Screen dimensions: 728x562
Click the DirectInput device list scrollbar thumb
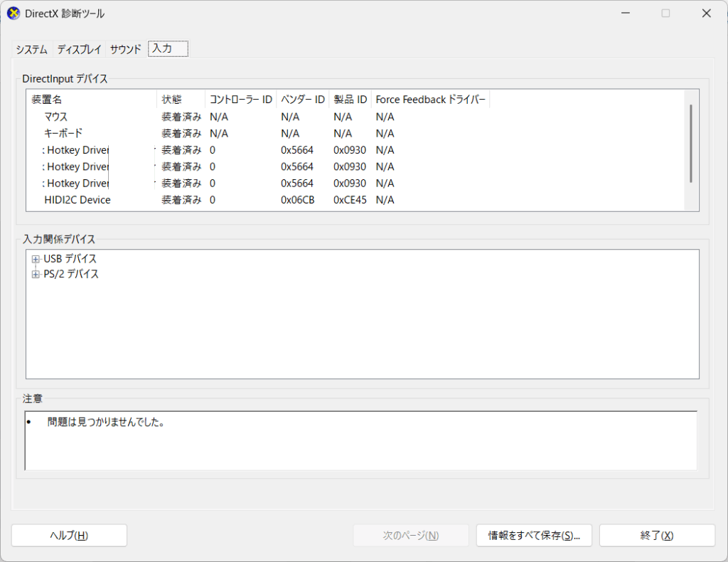(691, 144)
